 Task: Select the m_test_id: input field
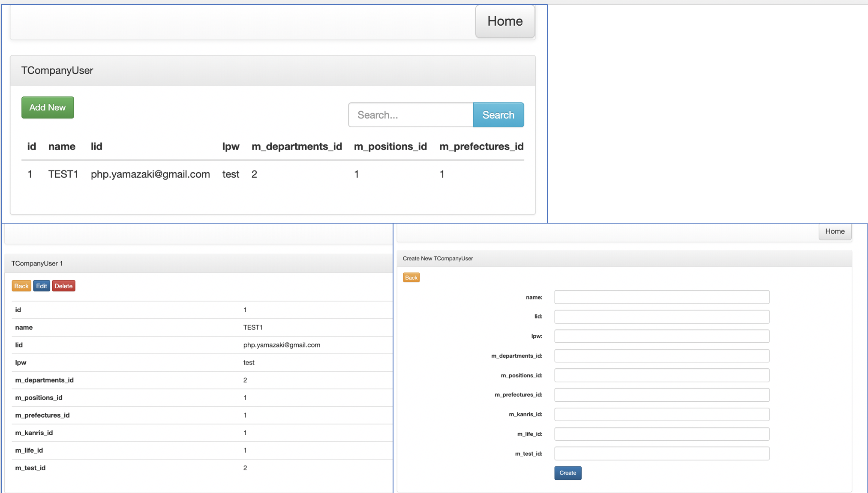click(x=661, y=454)
